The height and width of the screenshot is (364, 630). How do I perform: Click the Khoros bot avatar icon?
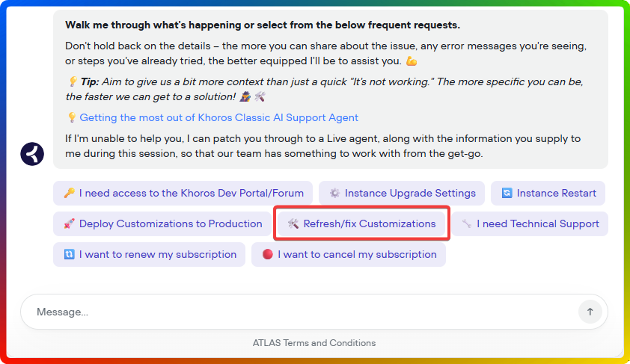(x=33, y=154)
